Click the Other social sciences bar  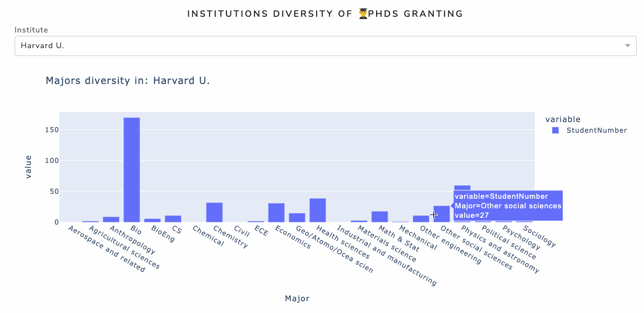pos(442,214)
